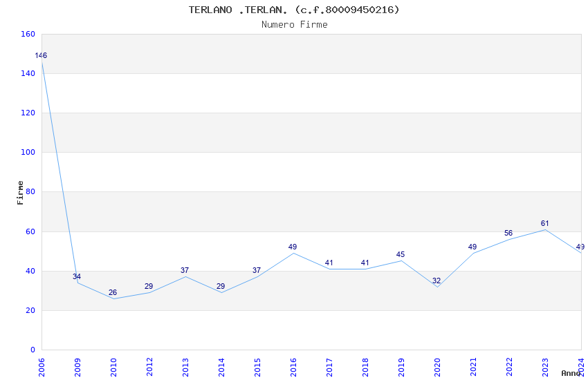Click the 'Anno' x-axis title
This screenshot has width=588, height=380.
click(571, 373)
